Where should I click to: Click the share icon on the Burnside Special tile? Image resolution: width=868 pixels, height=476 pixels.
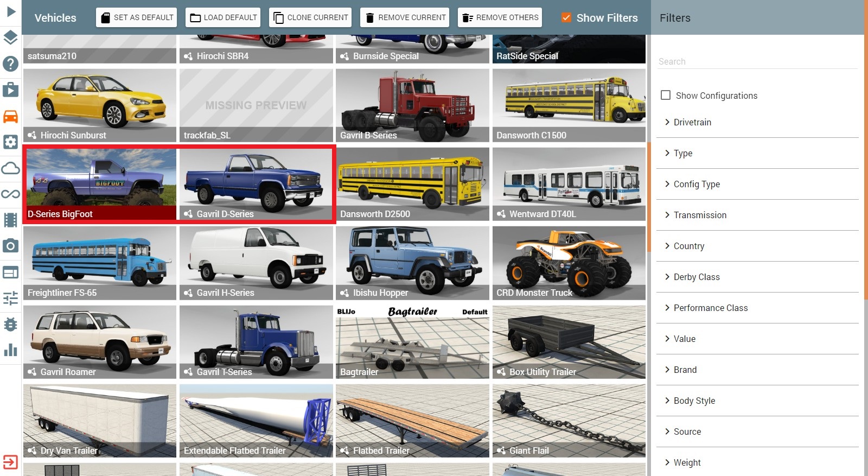344,56
